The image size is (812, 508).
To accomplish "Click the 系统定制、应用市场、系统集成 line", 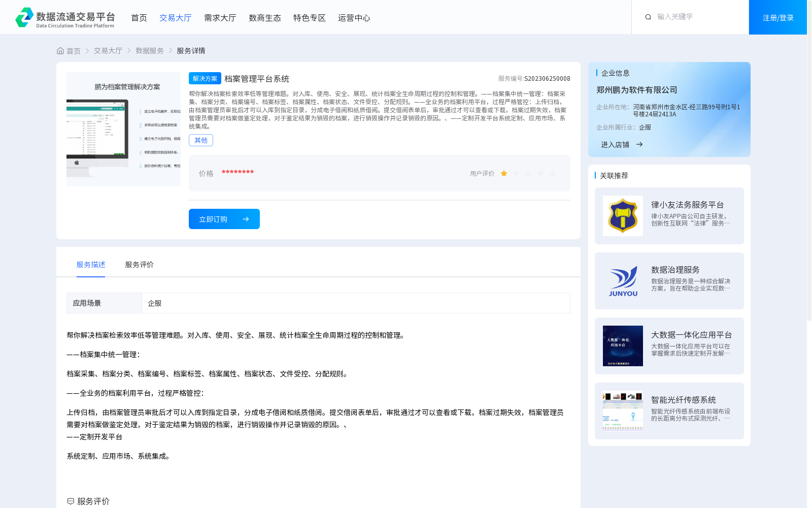I will 118,456.
